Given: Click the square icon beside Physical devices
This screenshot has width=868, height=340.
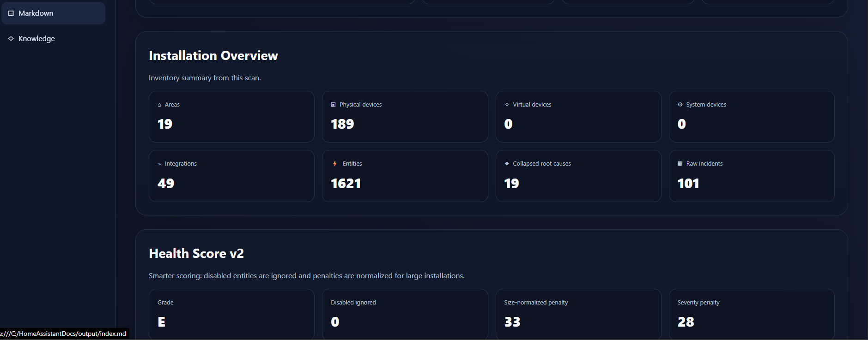Looking at the screenshot, I should 333,105.
